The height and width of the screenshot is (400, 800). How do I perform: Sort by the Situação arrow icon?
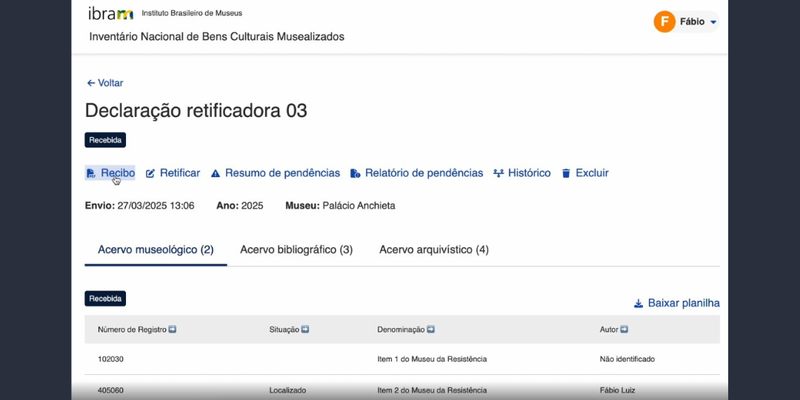tap(305, 330)
